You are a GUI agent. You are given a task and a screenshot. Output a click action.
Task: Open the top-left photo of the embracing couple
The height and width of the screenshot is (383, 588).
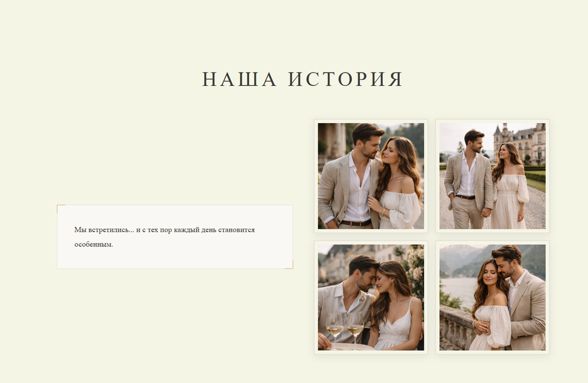tap(371, 176)
